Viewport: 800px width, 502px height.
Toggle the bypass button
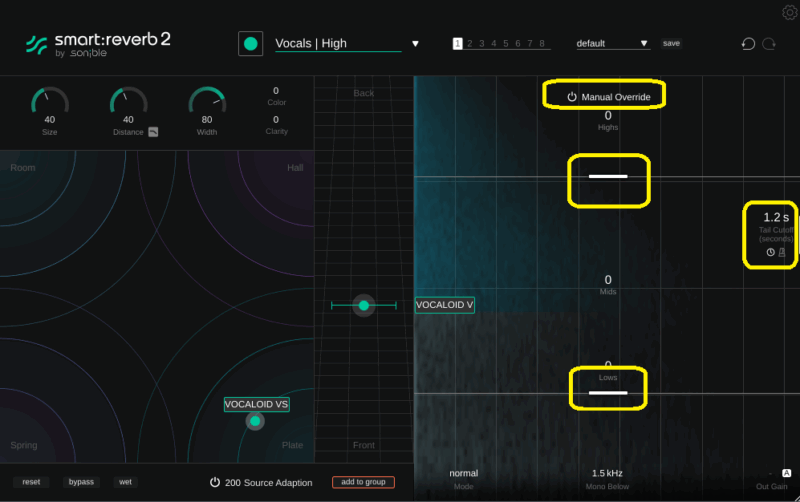coord(81,482)
